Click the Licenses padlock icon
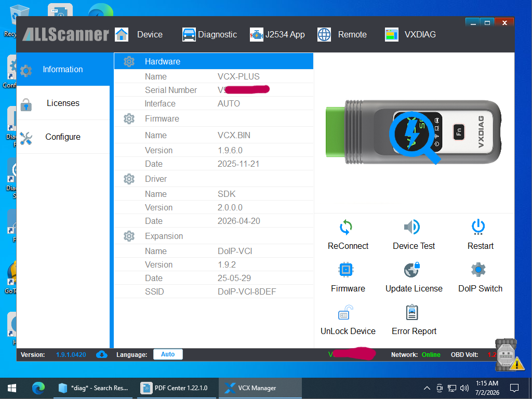Viewport: 532px width, 399px height. [26, 104]
